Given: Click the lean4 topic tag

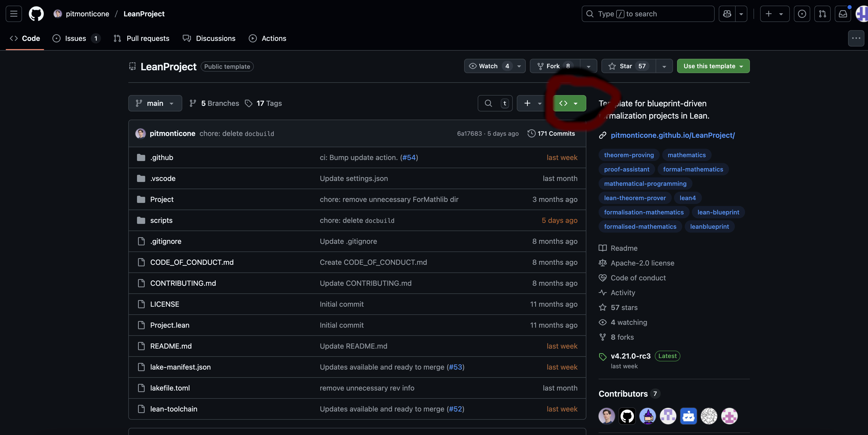Looking at the screenshot, I should pyautogui.click(x=687, y=198).
